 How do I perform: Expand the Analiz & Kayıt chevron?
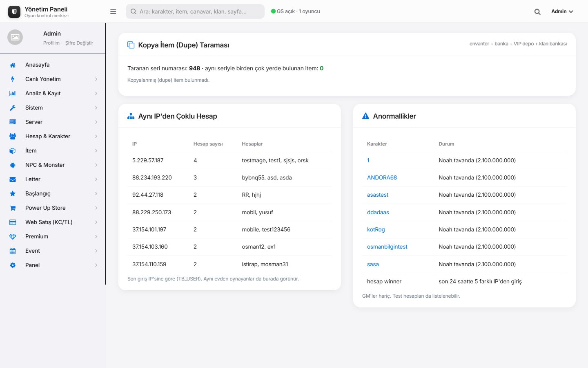click(x=96, y=94)
